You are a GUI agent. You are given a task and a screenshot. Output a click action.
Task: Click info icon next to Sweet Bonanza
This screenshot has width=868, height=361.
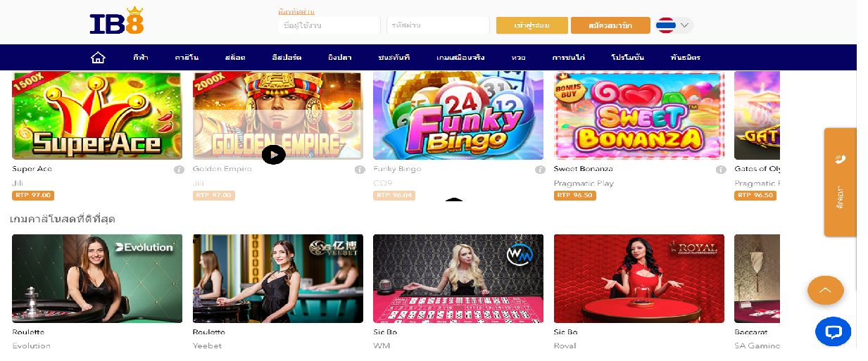point(721,170)
